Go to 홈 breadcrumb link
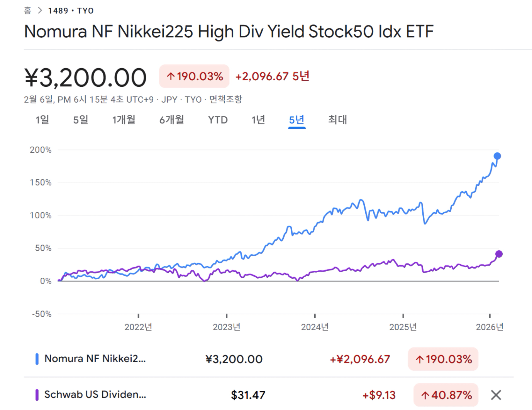Image resolution: width=532 pixels, height=410 pixels. (27, 10)
